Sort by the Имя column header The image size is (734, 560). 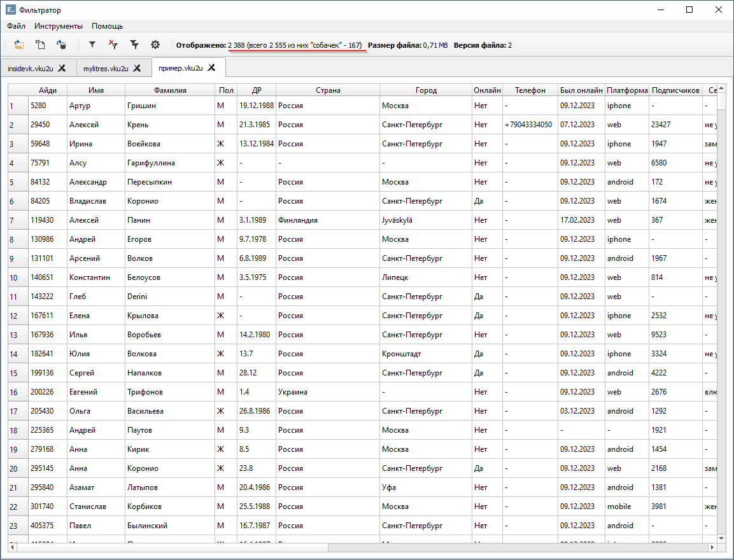(x=96, y=90)
